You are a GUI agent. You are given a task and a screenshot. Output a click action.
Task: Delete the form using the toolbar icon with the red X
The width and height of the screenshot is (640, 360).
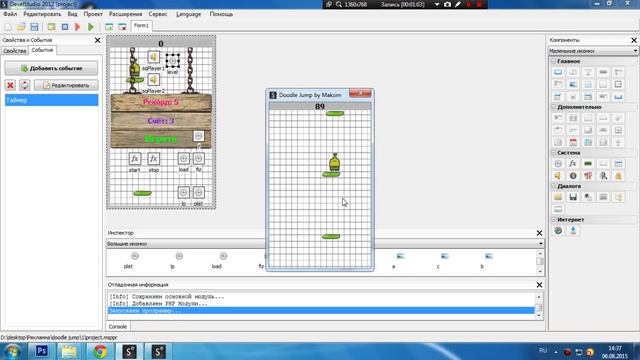[122, 27]
